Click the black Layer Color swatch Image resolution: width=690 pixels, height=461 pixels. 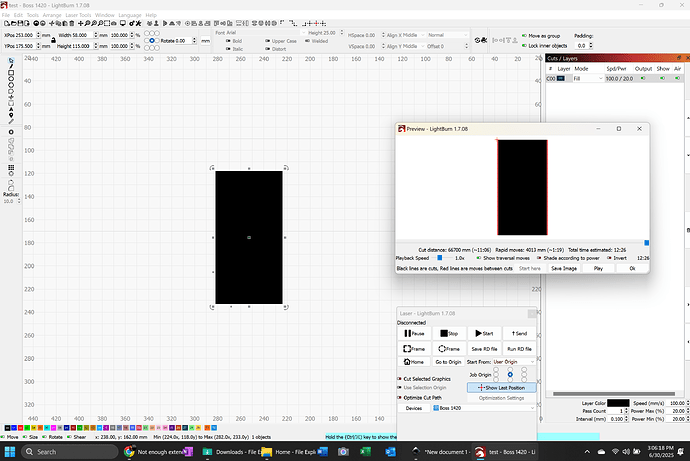pyautogui.click(x=618, y=403)
